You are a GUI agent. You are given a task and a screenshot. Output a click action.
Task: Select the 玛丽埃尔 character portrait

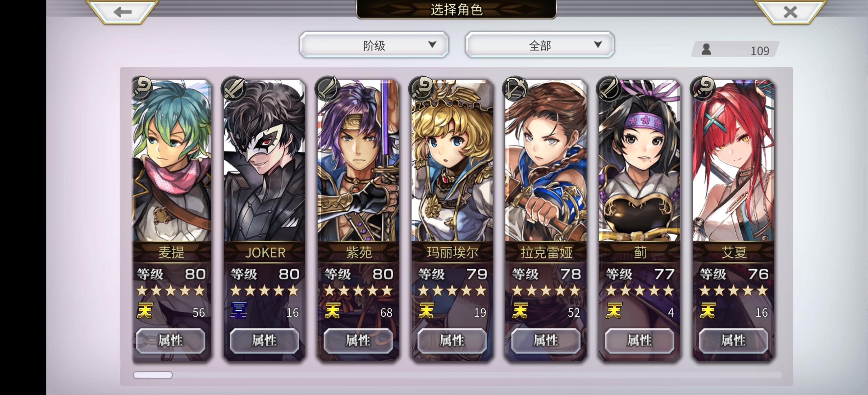pos(452,161)
